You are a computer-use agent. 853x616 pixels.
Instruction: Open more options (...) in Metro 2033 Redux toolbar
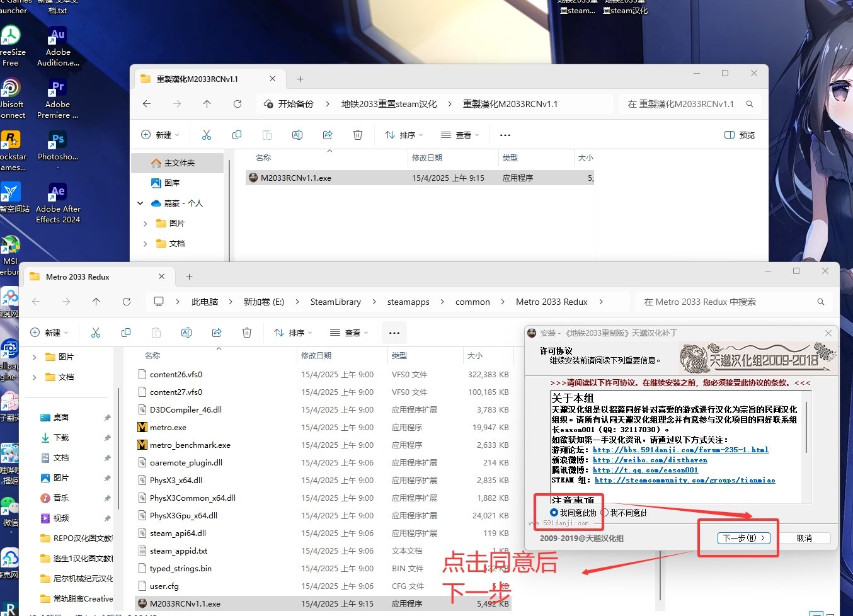coord(394,333)
